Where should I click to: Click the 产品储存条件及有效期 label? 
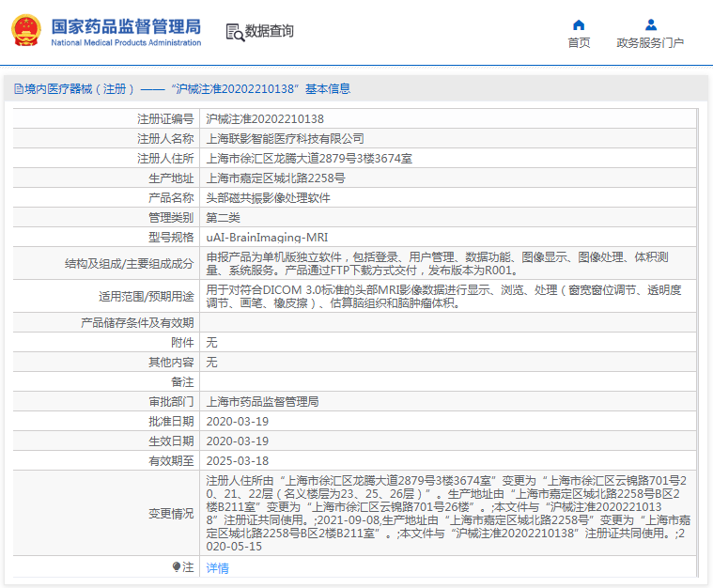pyautogui.click(x=137, y=323)
